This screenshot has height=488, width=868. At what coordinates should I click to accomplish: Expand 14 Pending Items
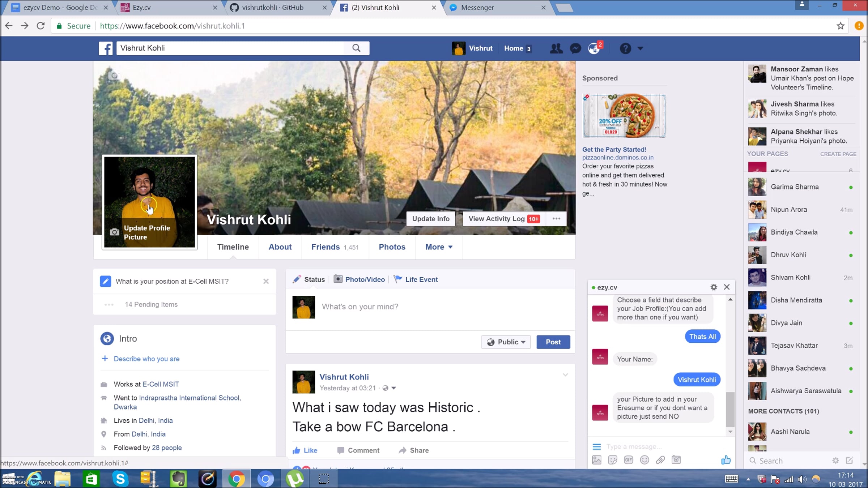pyautogui.click(x=151, y=304)
